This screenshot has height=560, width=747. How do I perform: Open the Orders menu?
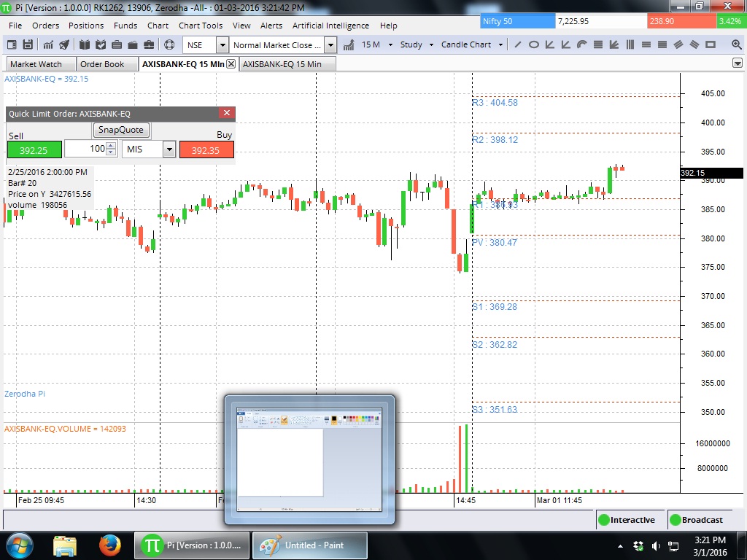[46, 26]
